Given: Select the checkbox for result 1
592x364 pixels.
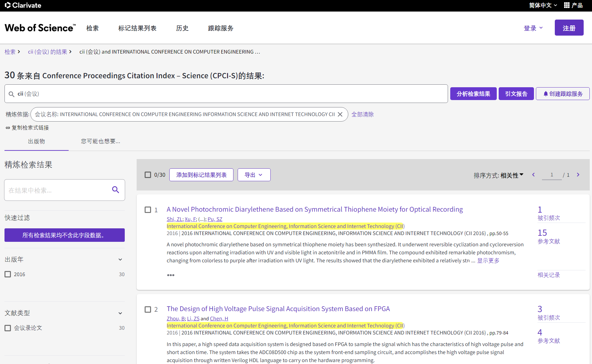Looking at the screenshot, I should (148, 210).
